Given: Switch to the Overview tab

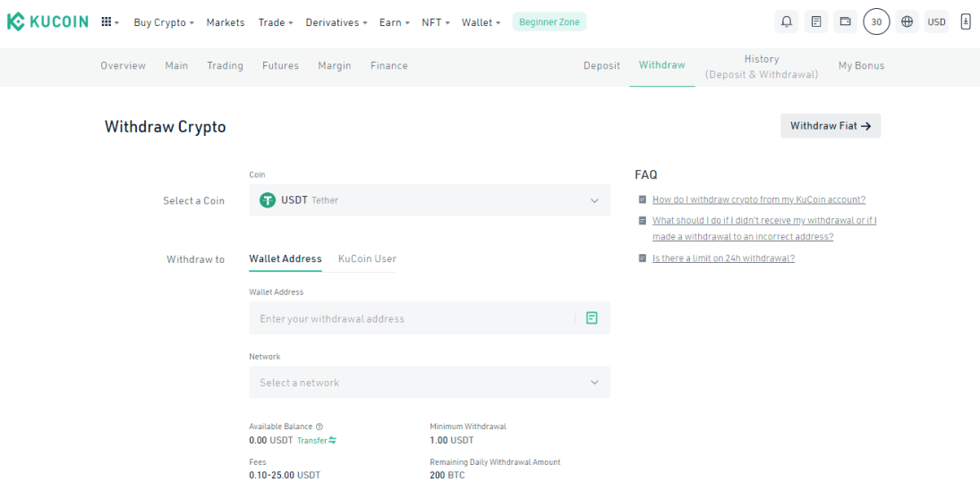Looking at the screenshot, I should click(124, 65).
